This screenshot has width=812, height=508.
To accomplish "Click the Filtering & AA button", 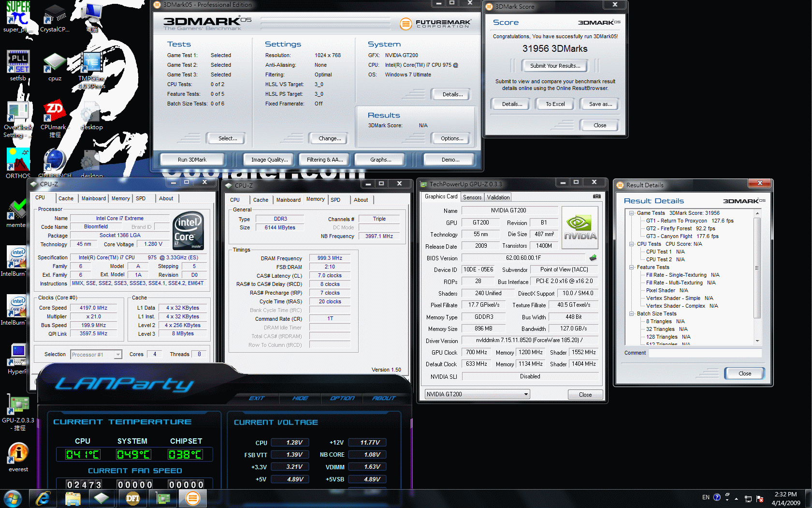I will coord(325,160).
